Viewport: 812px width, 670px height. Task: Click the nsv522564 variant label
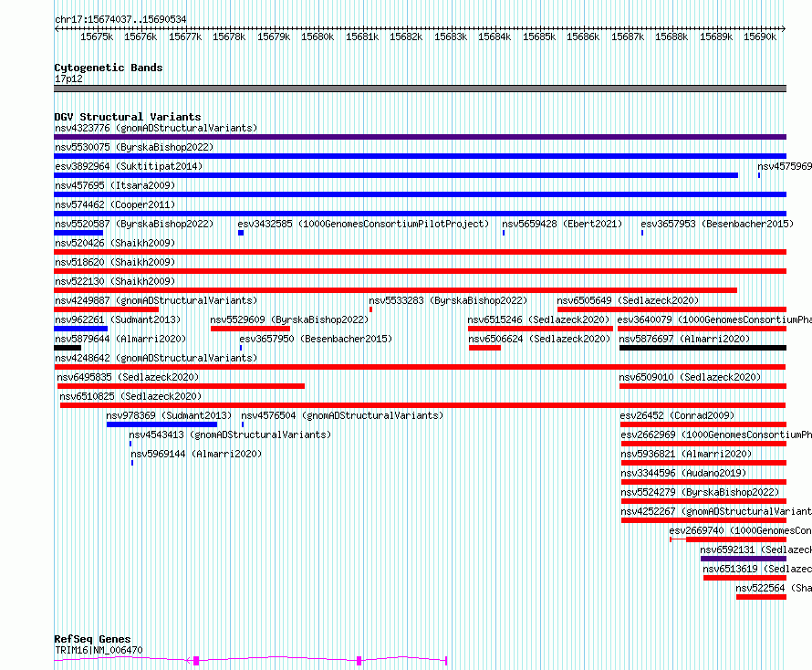click(x=774, y=588)
